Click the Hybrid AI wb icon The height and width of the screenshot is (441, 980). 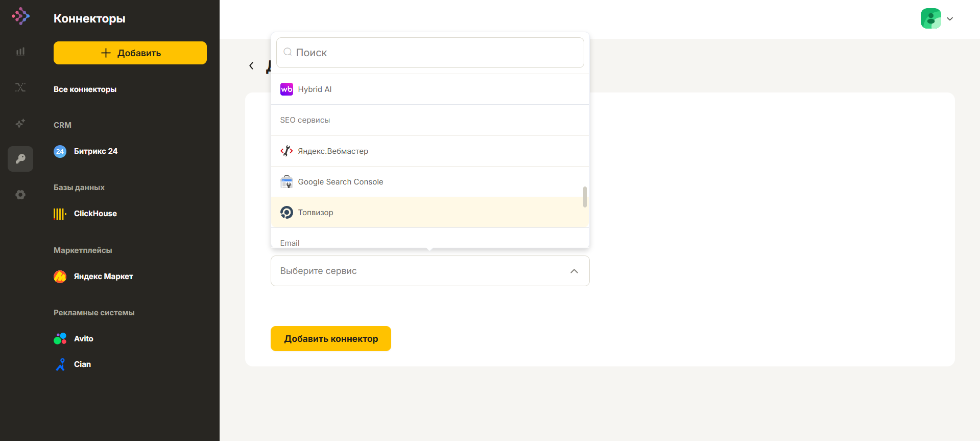coord(286,89)
